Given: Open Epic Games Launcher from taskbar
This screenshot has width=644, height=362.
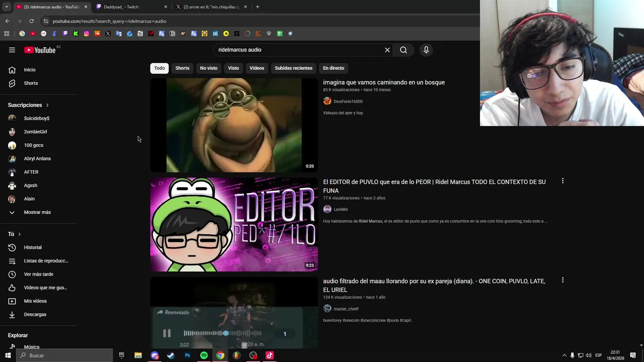Looking at the screenshot, I should (x=121, y=355).
